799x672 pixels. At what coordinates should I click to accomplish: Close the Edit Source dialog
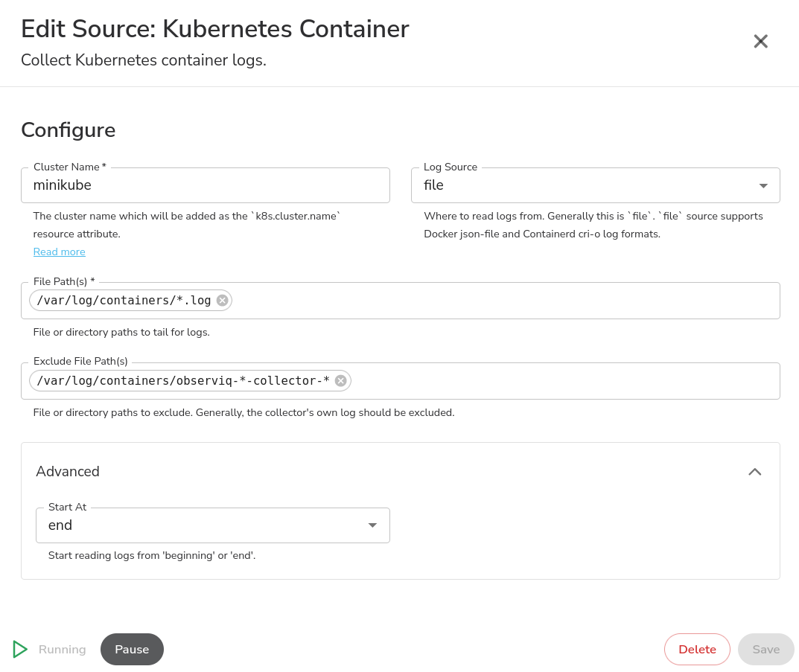pos(760,42)
